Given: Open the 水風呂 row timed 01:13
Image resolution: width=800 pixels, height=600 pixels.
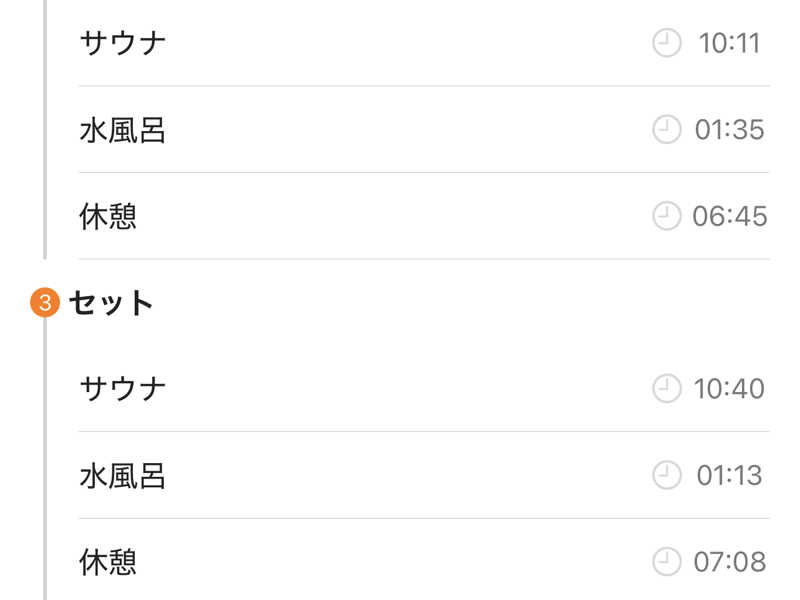Looking at the screenshot, I should coord(122,475).
